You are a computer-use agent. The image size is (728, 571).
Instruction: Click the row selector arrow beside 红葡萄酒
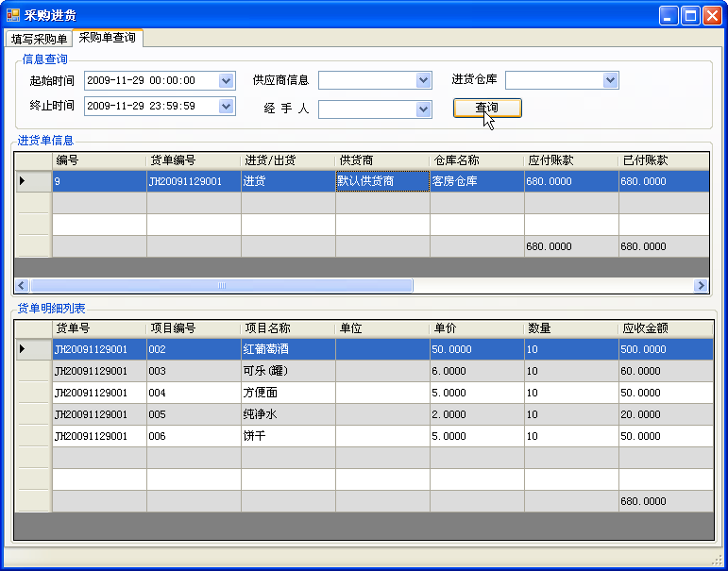tap(23, 349)
